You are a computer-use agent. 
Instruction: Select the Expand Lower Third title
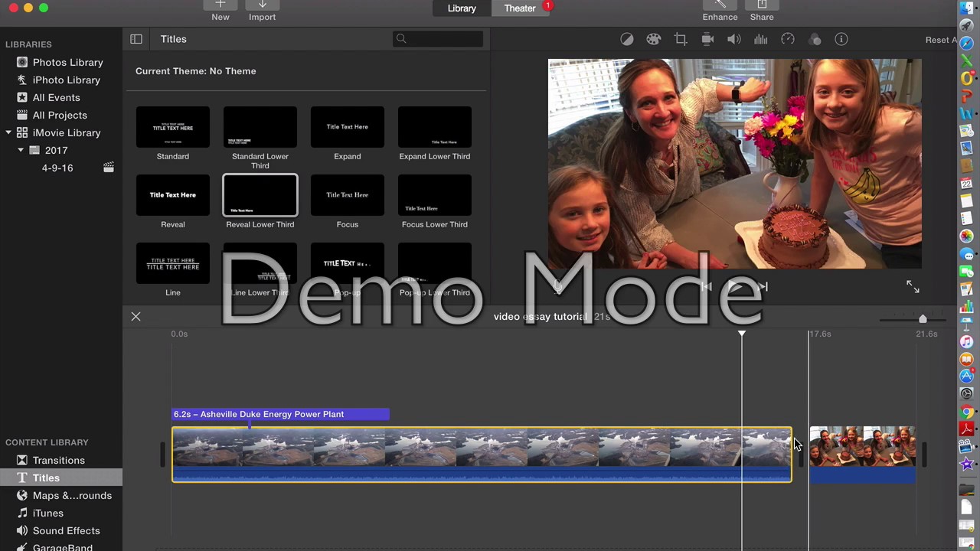pos(435,127)
